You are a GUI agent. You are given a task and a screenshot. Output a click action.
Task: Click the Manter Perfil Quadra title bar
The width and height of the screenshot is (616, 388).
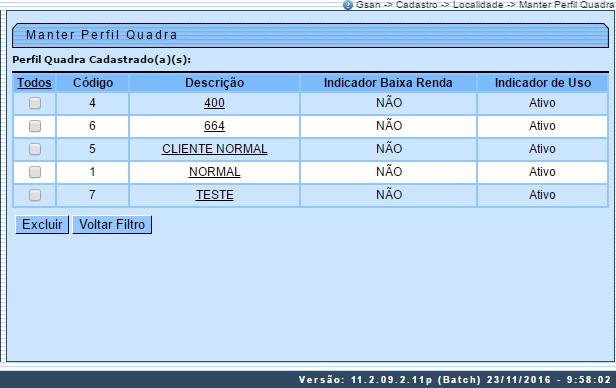click(x=310, y=35)
